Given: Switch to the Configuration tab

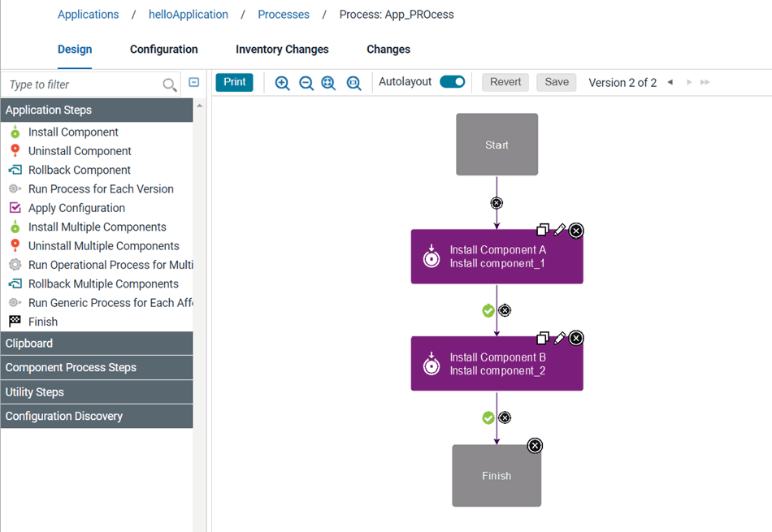Looking at the screenshot, I should [x=163, y=49].
